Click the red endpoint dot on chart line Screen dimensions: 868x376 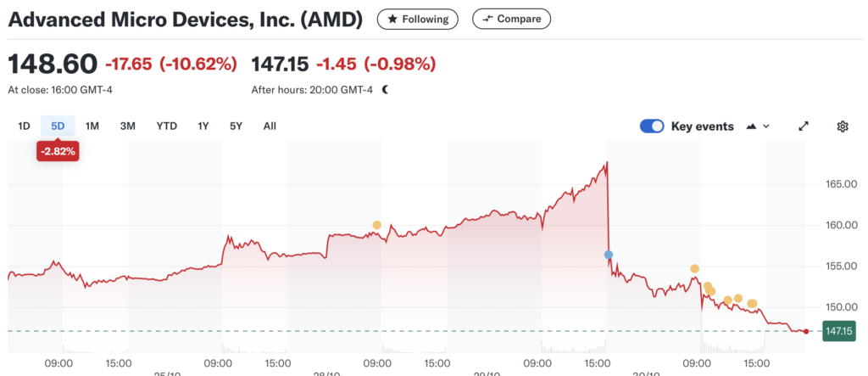coord(806,331)
